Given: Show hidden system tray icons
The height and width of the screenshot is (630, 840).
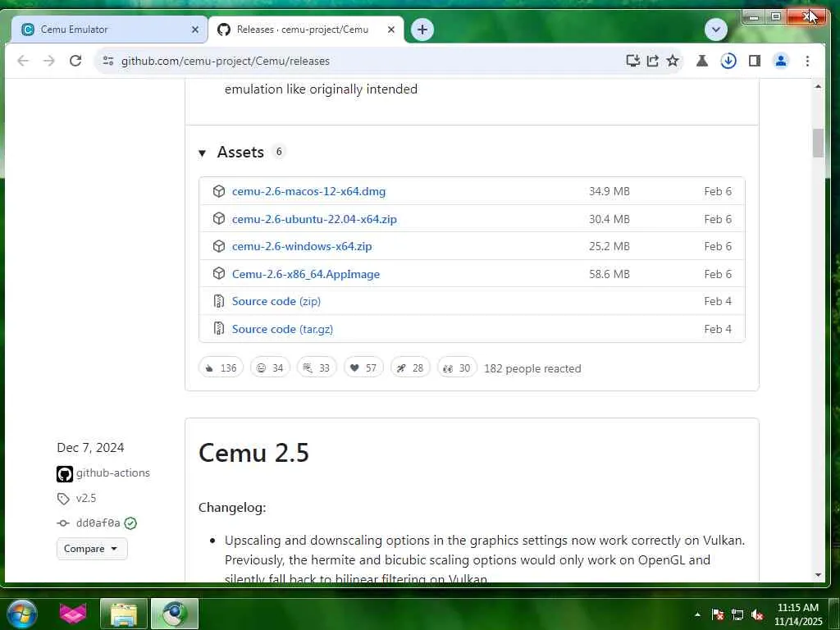Looking at the screenshot, I should tap(697, 614).
